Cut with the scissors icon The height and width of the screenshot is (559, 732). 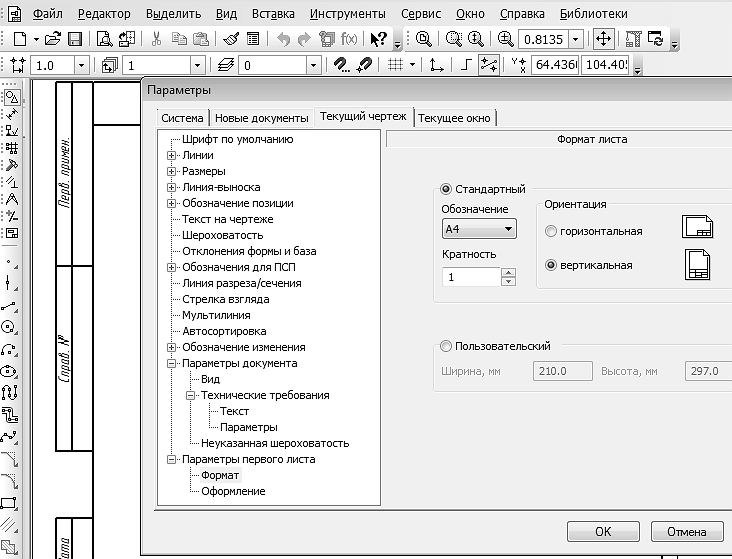(x=156, y=39)
